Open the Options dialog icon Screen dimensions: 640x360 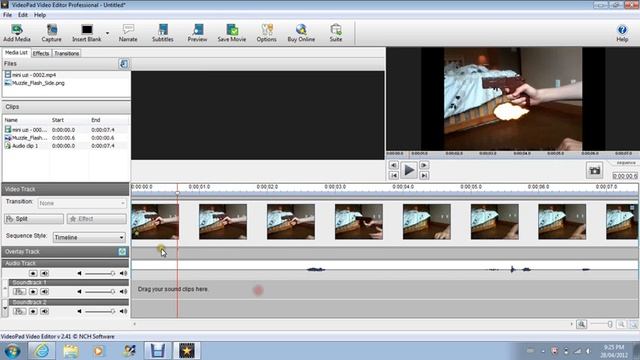coord(266,33)
